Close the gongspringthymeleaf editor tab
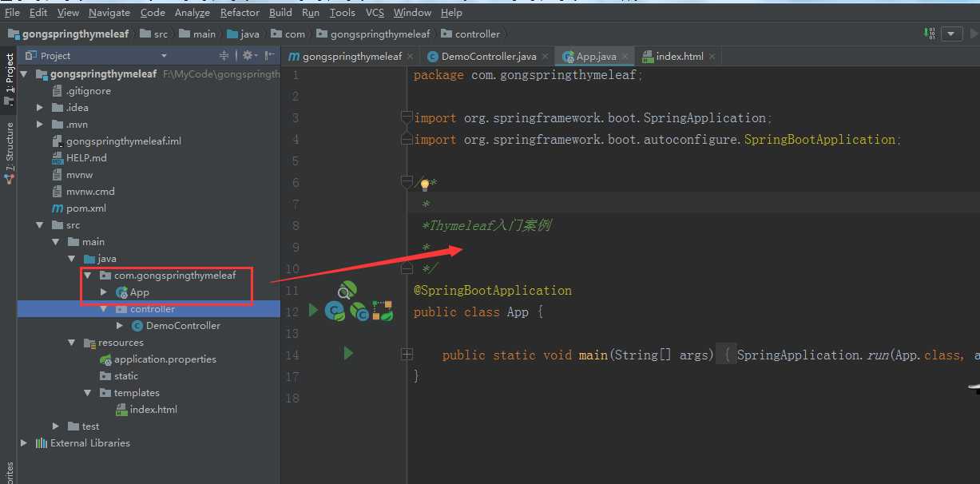980x484 pixels. point(410,57)
